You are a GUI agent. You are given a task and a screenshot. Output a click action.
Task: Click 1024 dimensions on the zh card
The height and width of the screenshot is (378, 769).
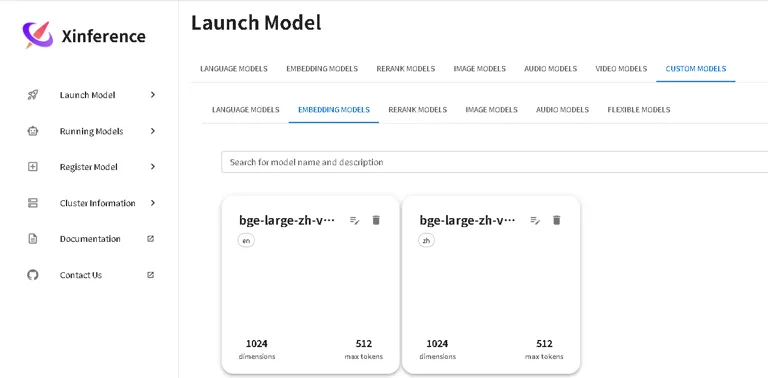click(x=437, y=349)
